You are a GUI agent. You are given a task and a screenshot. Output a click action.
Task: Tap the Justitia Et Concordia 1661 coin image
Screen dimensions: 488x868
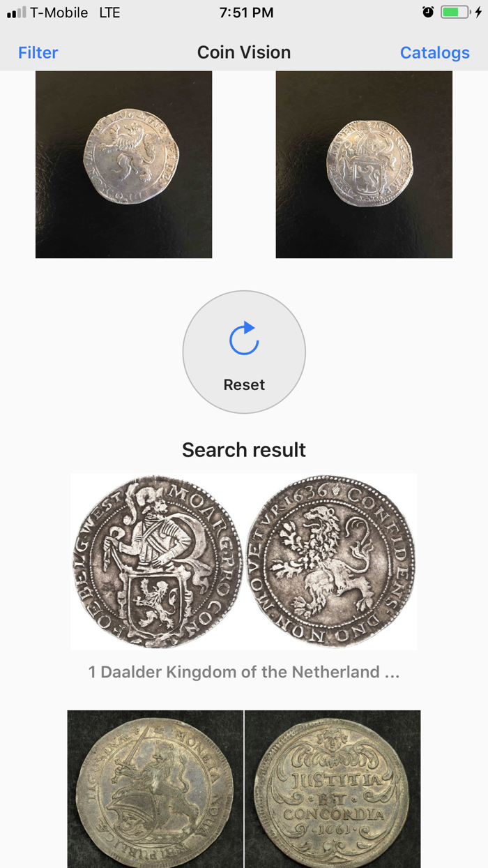(333, 788)
